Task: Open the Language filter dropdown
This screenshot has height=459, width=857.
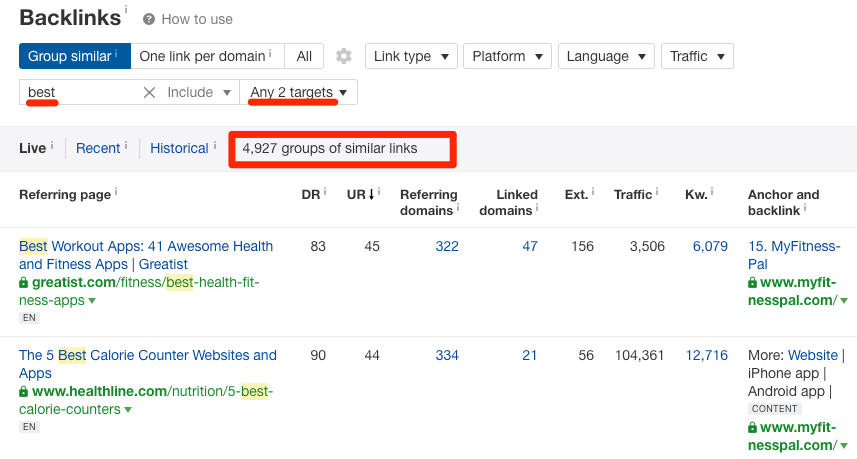Action: point(606,56)
